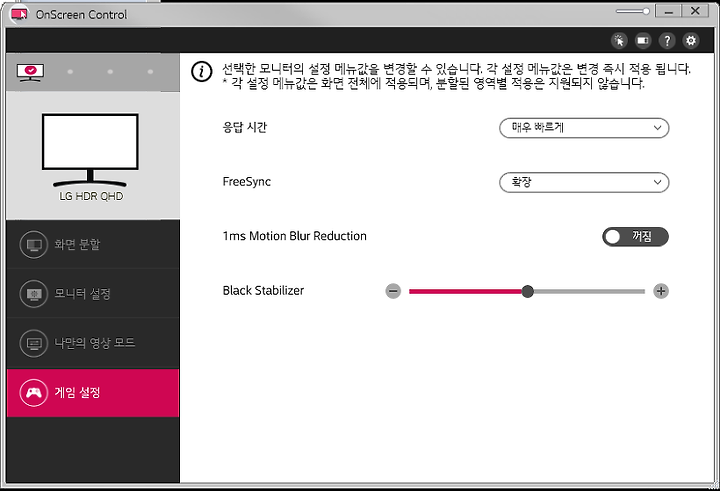Click the mouse cursor locator icon in top bar
This screenshot has width=720, height=491.
coord(619,41)
